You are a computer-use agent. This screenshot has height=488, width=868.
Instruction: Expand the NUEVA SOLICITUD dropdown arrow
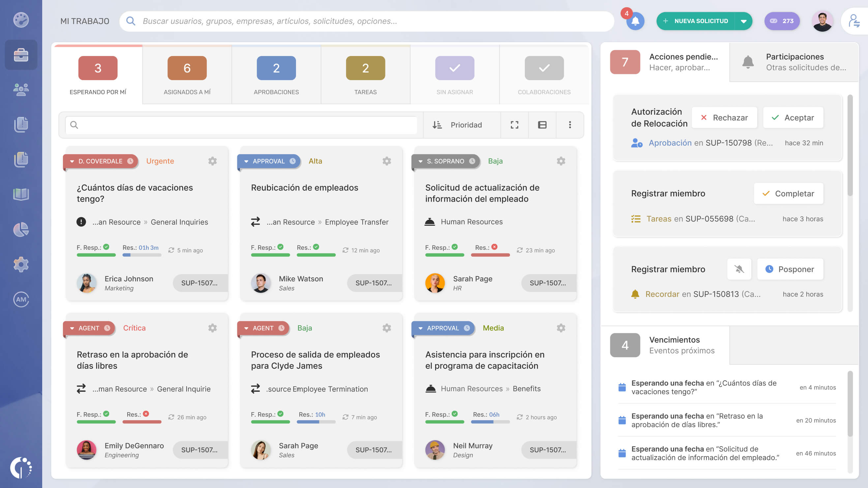pos(743,21)
